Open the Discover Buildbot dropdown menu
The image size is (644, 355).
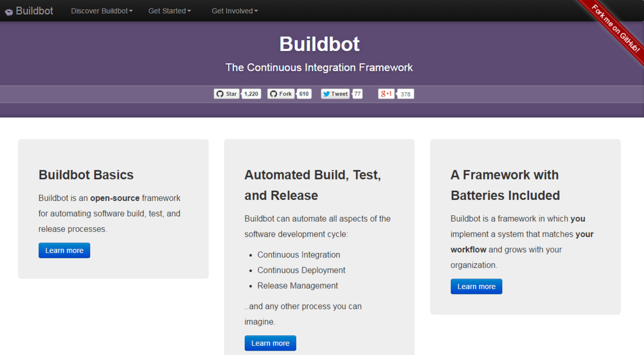101,11
